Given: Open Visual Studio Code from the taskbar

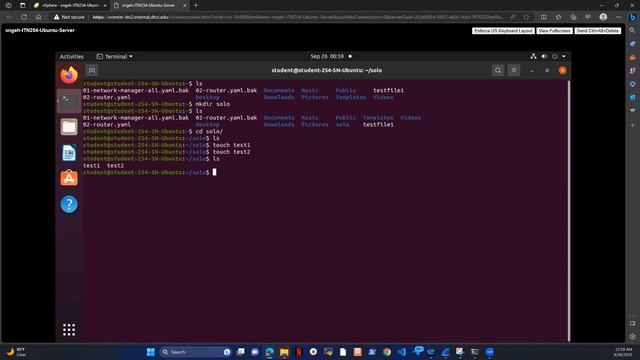Looking at the screenshot, I should click(402, 352).
